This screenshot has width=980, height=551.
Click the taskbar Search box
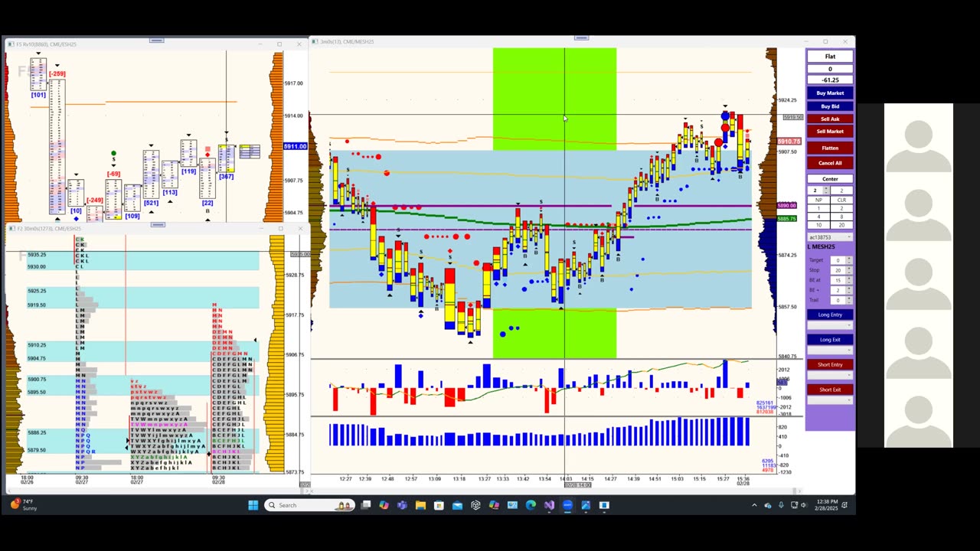click(x=309, y=505)
